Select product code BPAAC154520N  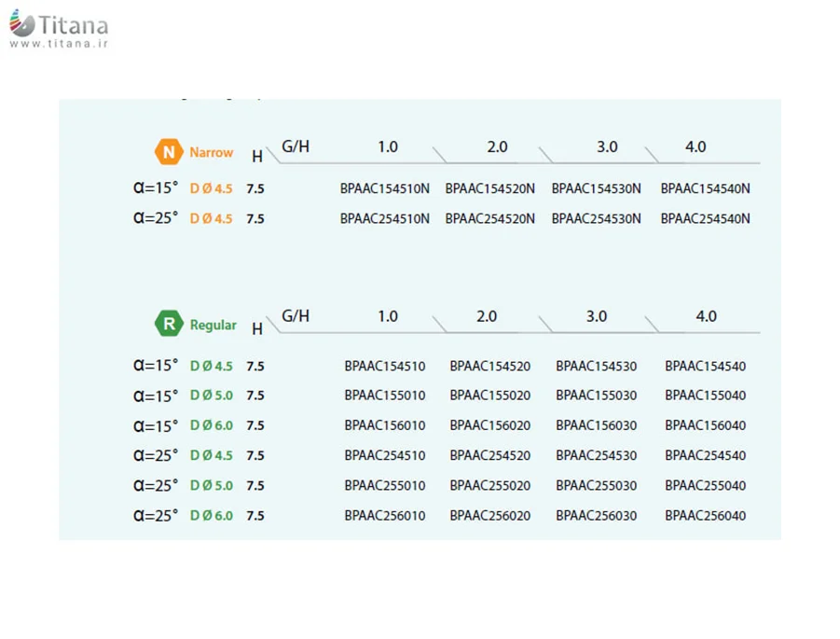[x=490, y=188]
